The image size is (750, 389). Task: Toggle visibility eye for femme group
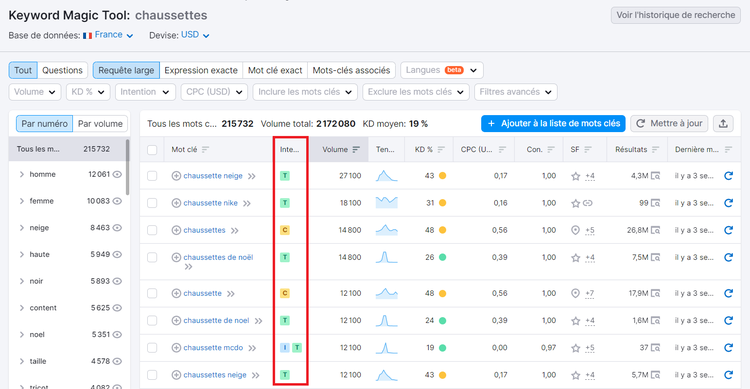[117, 201]
